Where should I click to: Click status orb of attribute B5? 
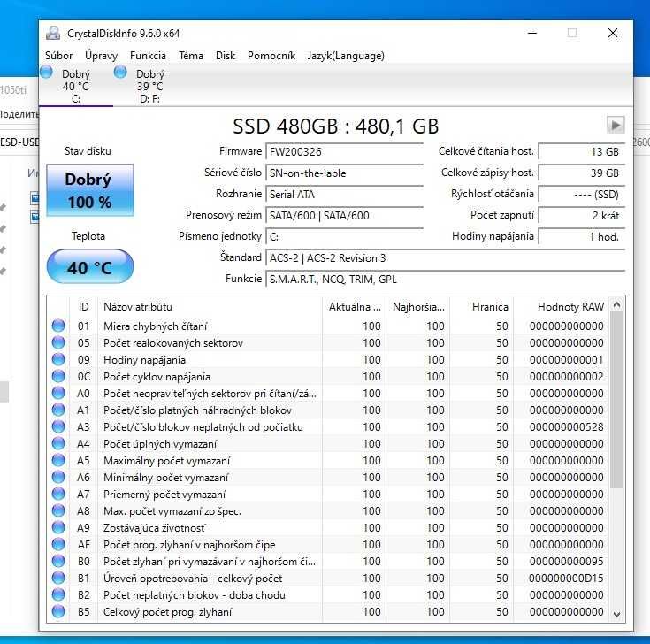coord(58,611)
